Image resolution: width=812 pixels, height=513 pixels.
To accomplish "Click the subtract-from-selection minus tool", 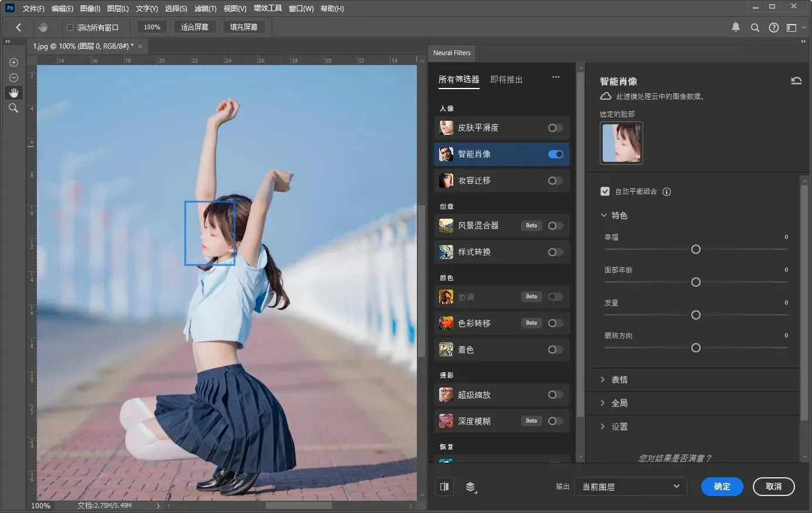I will (13, 77).
